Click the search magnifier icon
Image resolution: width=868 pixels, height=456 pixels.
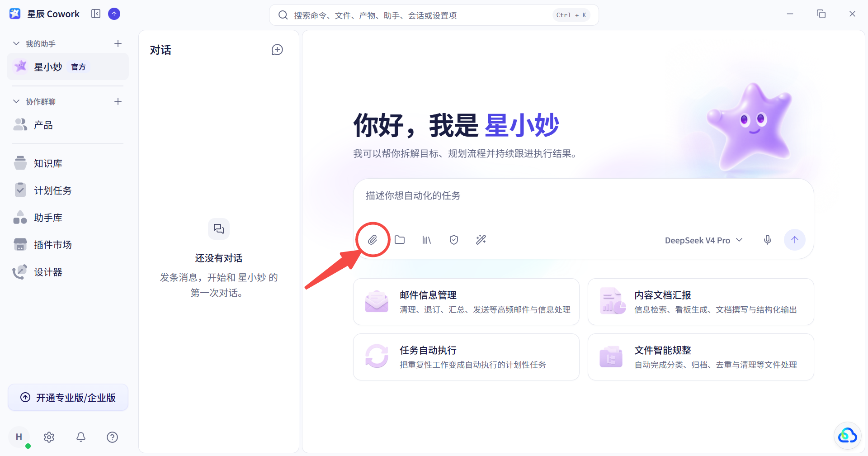click(x=283, y=15)
